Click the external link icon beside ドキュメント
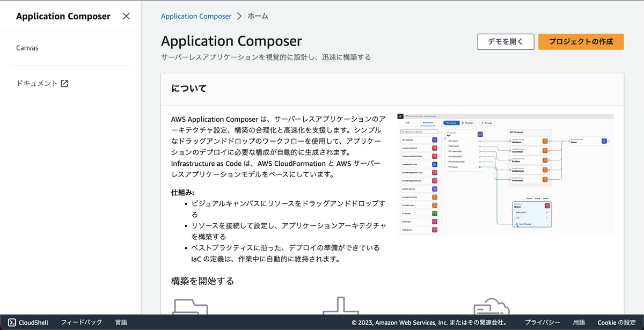 (x=64, y=83)
